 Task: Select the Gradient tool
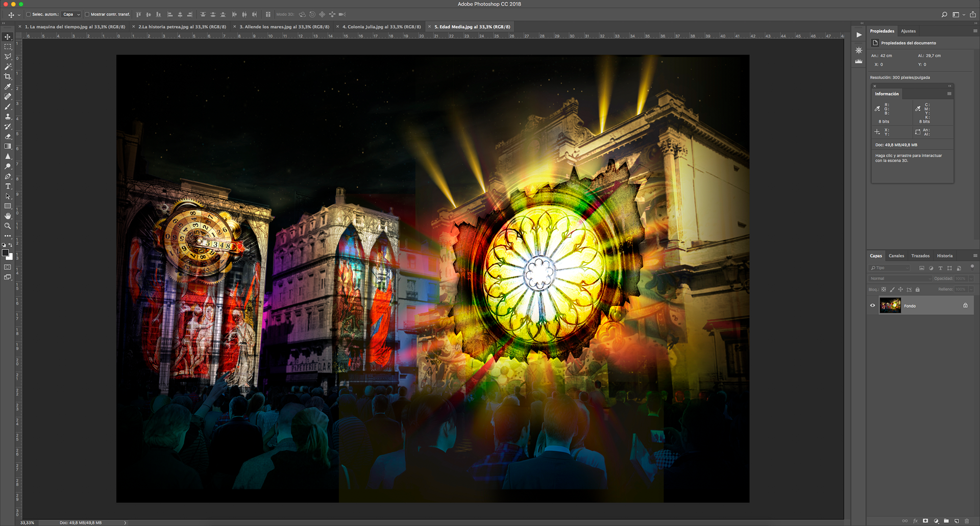tap(8, 146)
